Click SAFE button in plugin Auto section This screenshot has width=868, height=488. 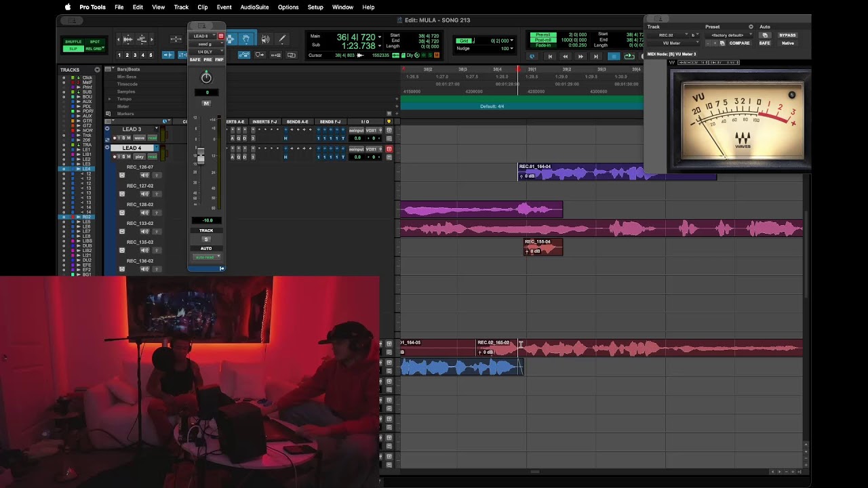pyautogui.click(x=764, y=43)
